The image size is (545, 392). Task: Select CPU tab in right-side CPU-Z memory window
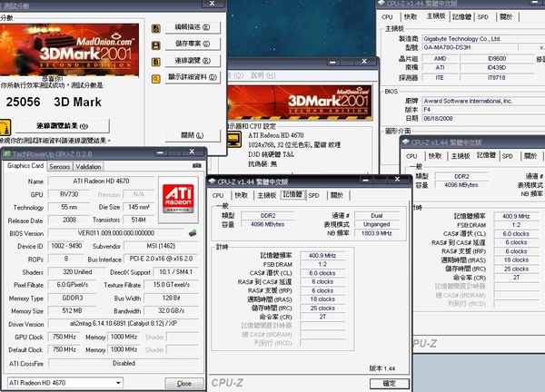coord(411,156)
